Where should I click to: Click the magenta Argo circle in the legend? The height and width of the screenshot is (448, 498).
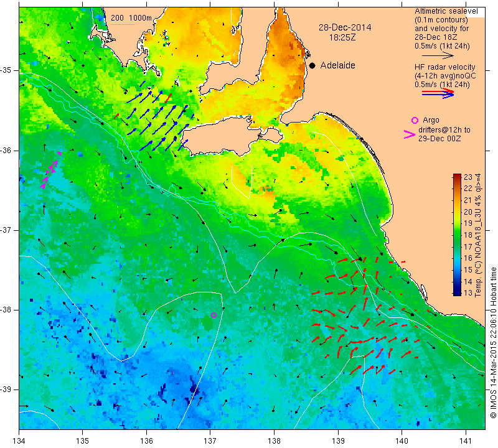point(415,120)
